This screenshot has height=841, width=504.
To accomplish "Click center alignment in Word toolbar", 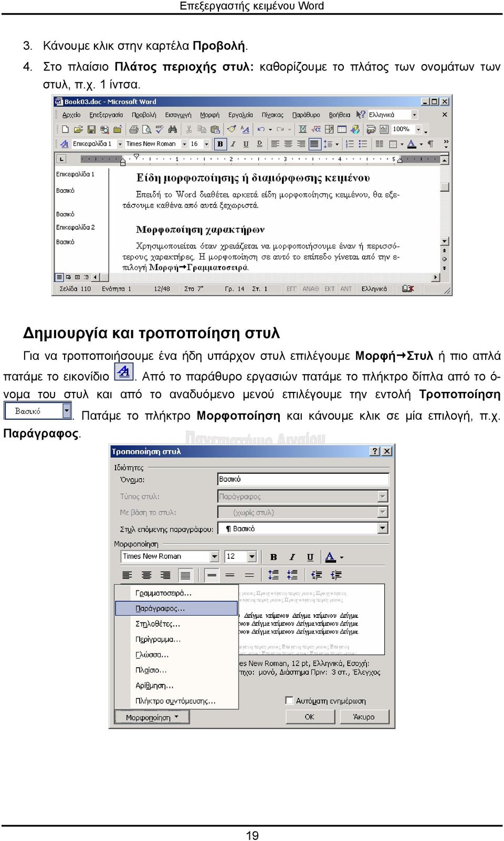I will click(288, 144).
